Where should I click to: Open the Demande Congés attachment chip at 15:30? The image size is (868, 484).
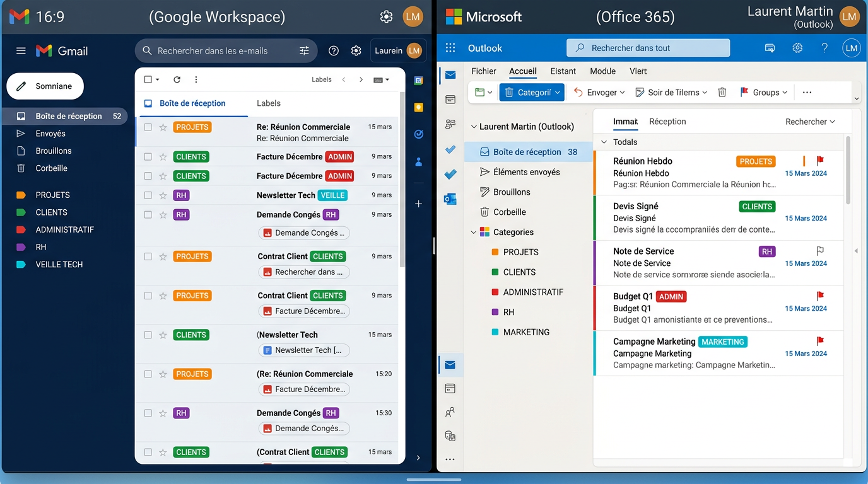coord(304,429)
